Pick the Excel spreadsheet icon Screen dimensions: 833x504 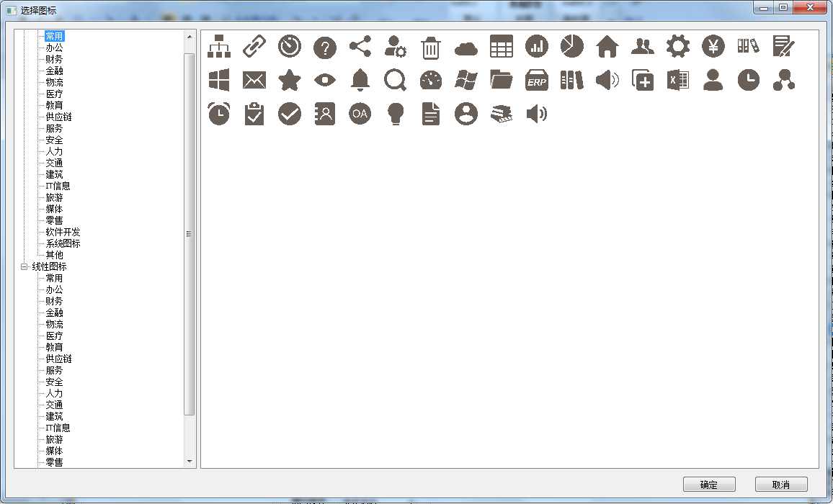(x=677, y=80)
